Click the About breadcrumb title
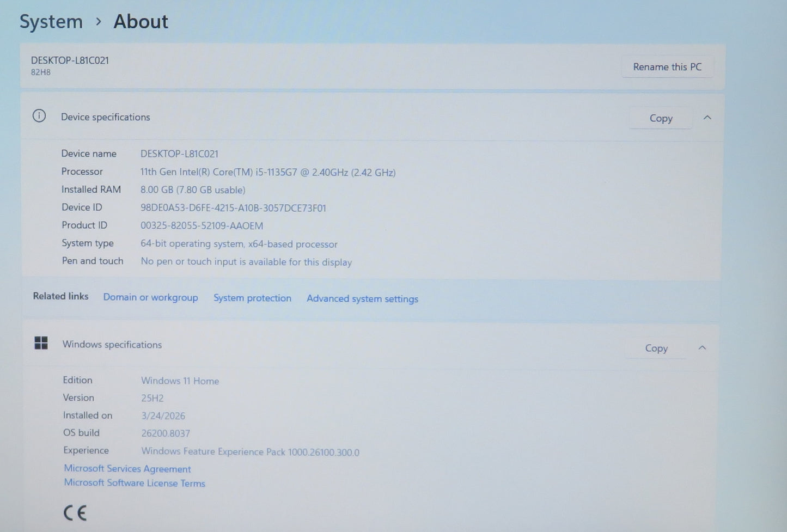Screen dimensions: 787x532 (x=141, y=22)
